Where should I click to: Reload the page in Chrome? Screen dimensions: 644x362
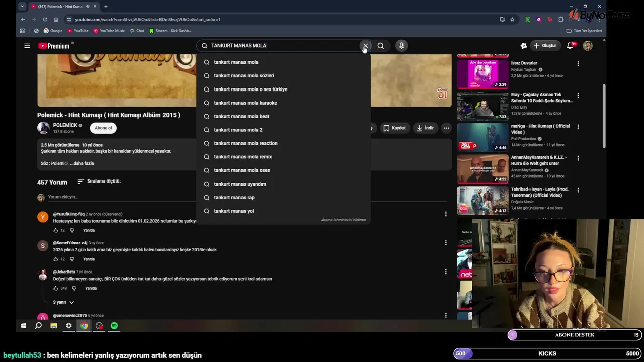coord(45,19)
